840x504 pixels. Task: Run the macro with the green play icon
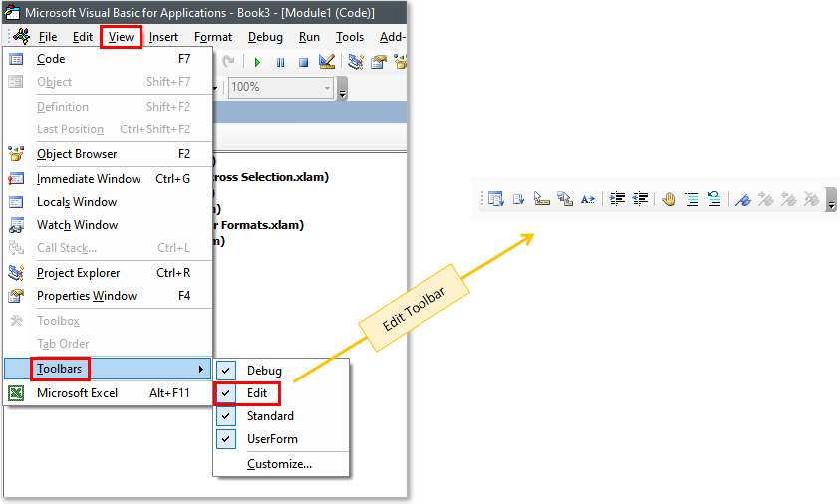[257, 62]
